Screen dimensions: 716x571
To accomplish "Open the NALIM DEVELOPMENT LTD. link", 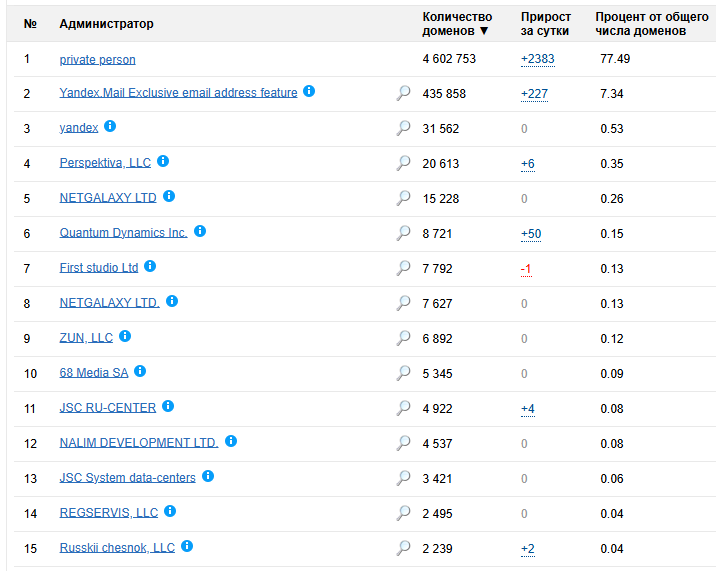I will tap(139, 443).
